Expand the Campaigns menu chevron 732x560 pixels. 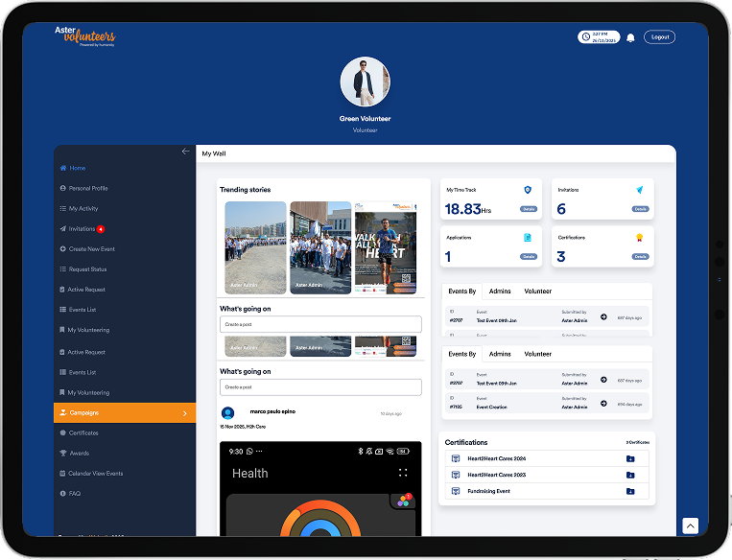(x=184, y=413)
